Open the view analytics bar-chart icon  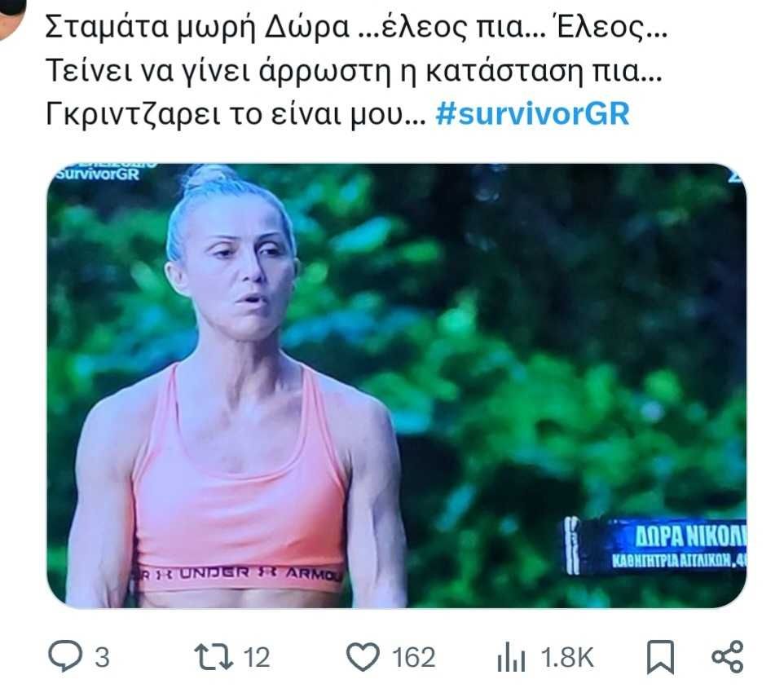pos(511,657)
